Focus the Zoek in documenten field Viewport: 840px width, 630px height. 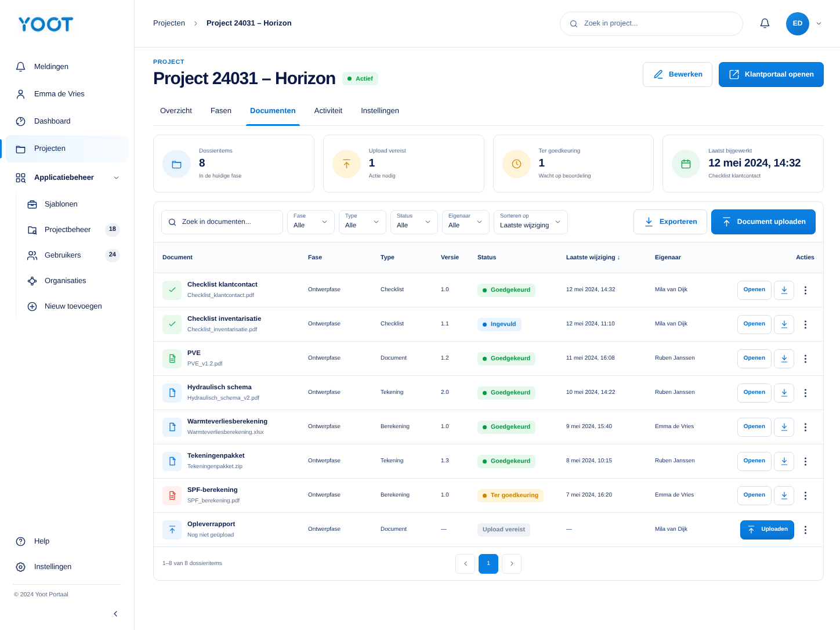click(222, 222)
